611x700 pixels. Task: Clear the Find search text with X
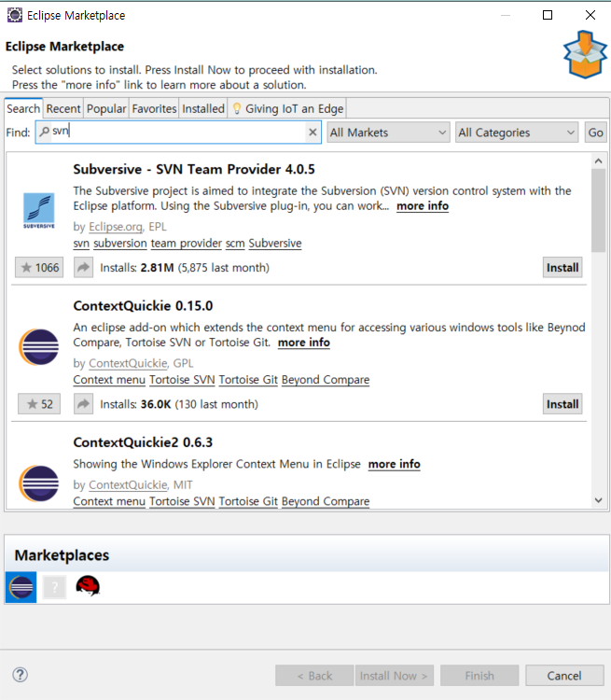tap(312, 133)
